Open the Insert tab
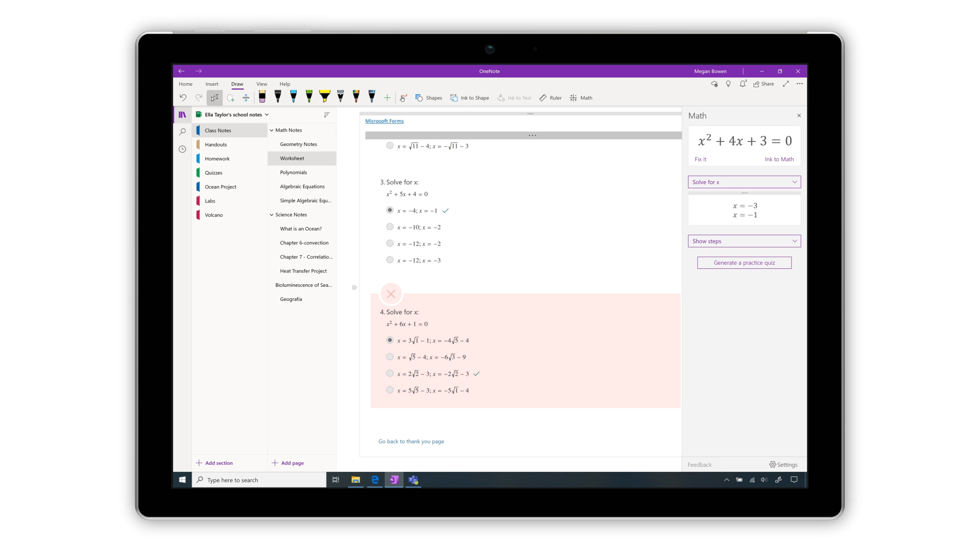 click(212, 84)
